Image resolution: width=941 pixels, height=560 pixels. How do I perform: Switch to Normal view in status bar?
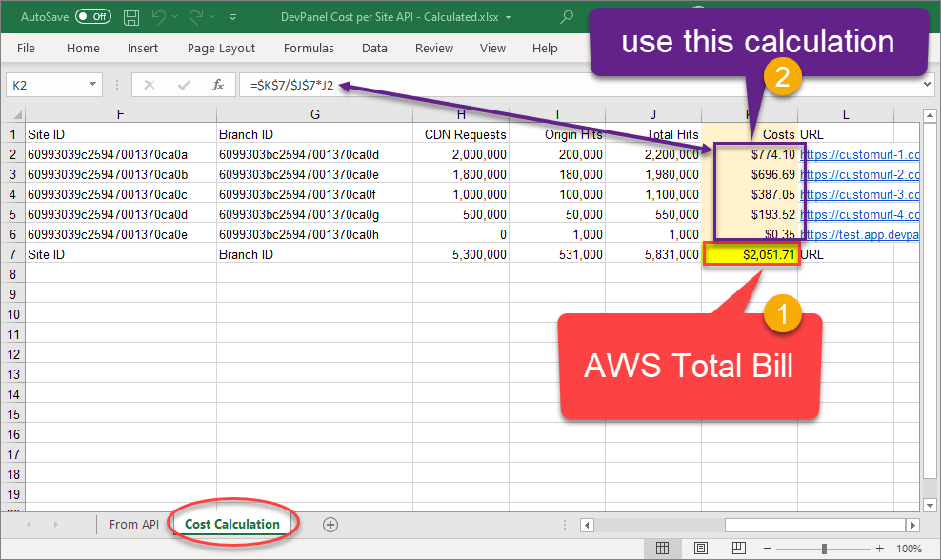tap(662, 549)
